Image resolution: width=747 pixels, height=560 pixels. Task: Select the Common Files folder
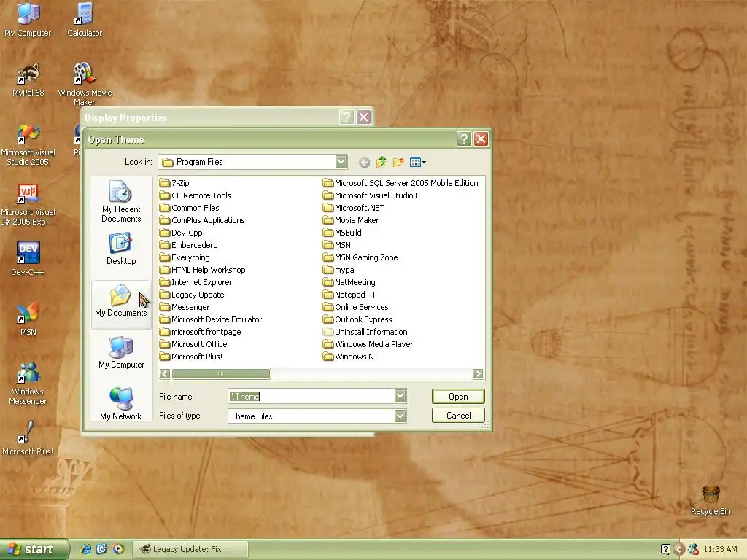190,208
